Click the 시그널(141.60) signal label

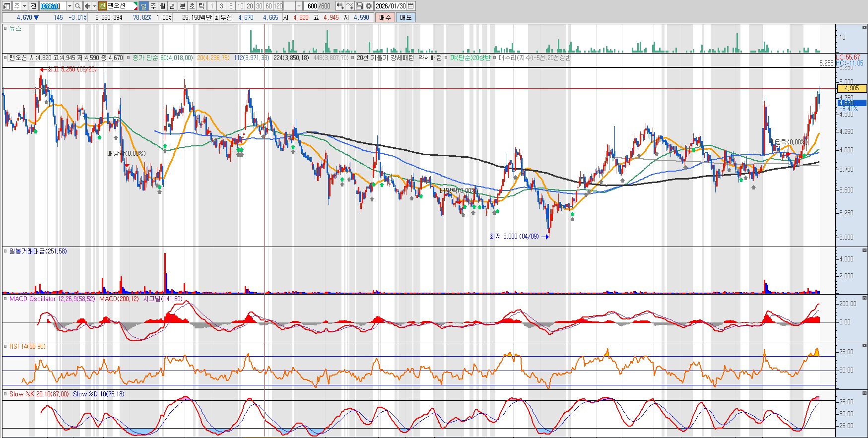[163, 299]
